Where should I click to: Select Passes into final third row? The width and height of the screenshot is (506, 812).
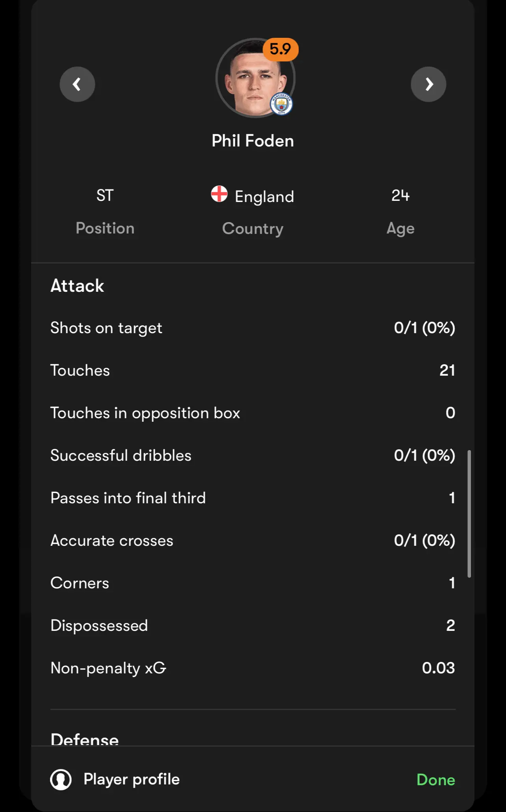tap(253, 498)
